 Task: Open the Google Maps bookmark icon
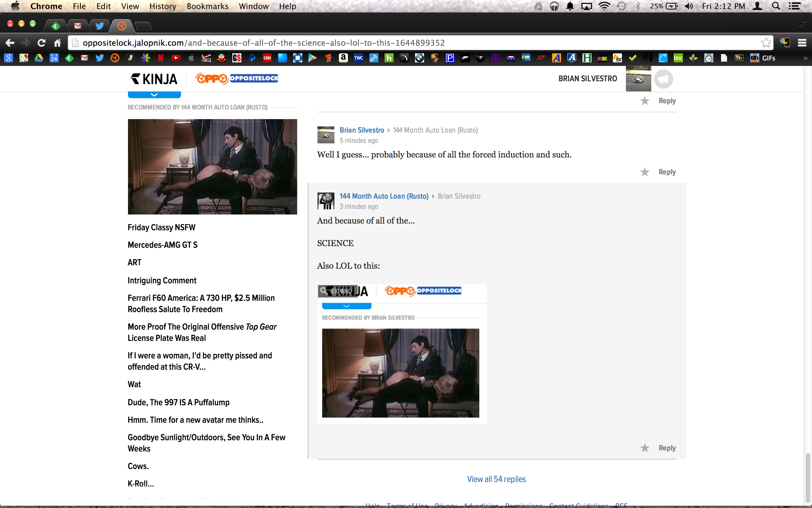pyautogui.click(x=23, y=58)
